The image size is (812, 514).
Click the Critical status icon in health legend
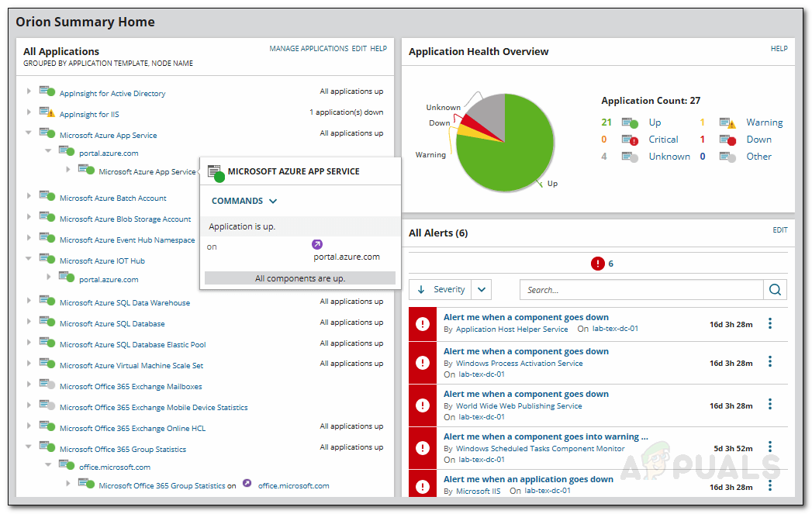[x=631, y=140]
